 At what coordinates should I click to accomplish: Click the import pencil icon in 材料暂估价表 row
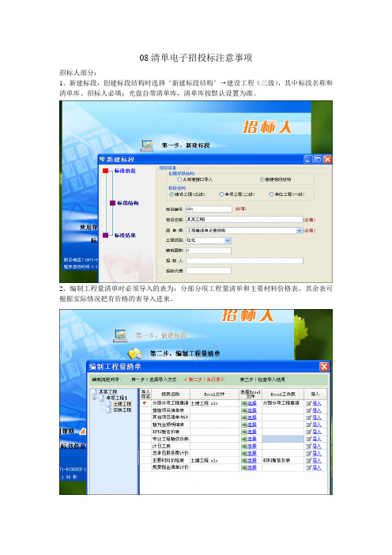point(308,432)
